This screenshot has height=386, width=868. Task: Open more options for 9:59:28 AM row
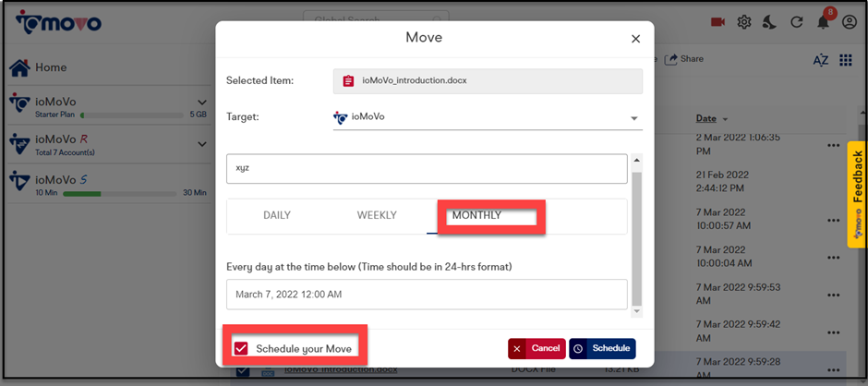[834, 369]
